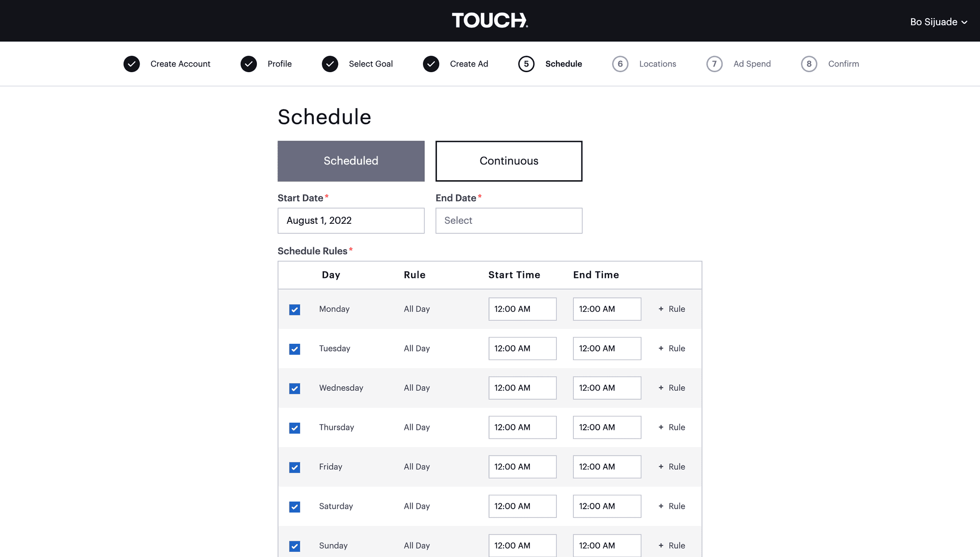Uncheck the Thursday checkbox
The height and width of the screenshot is (557, 980).
295,428
